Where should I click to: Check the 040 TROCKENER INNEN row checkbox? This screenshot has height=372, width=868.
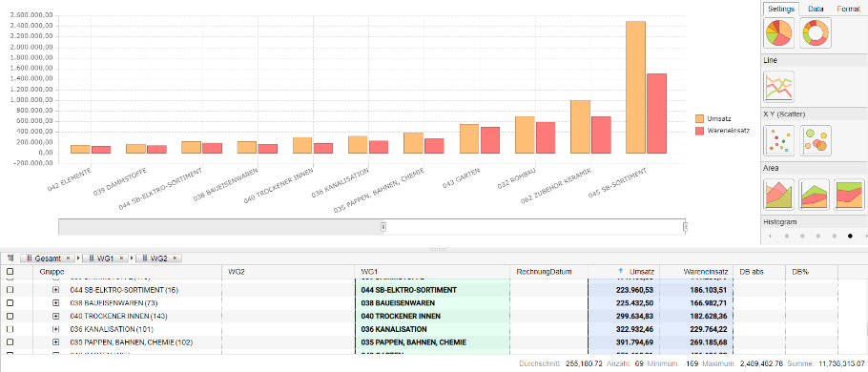(x=10, y=316)
